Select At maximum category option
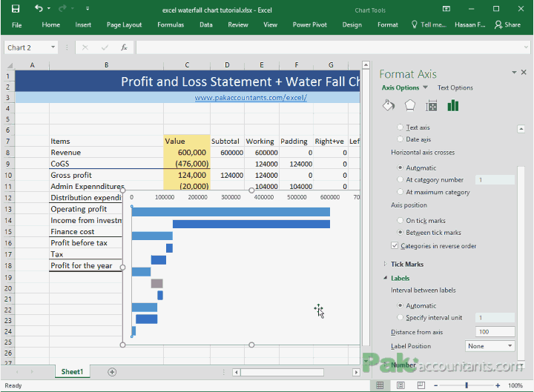 coord(400,192)
